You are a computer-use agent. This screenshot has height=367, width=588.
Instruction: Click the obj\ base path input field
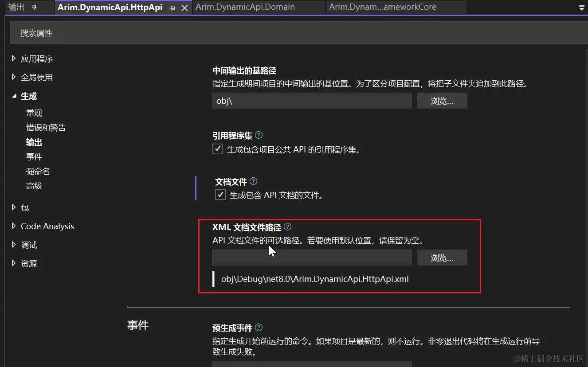pyautogui.click(x=312, y=101)
